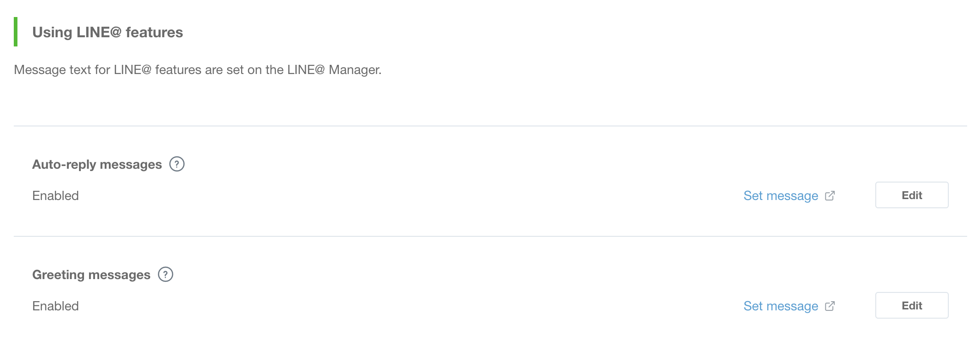Click the divider line above Auto-reply messages
The height and width of the screenshot is (343, 980).
coord(490,126)
